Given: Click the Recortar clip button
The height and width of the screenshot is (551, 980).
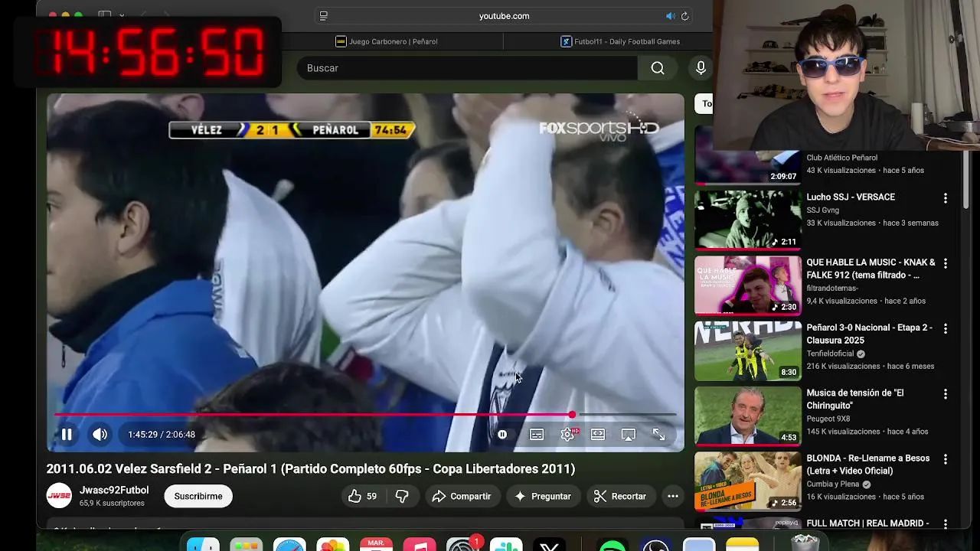Looking at the screenshot, I should pyautogui.click(x=620, y=496).
